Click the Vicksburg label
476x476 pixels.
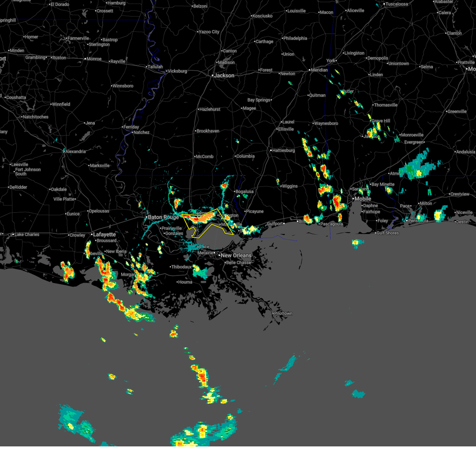pos(177,71)
